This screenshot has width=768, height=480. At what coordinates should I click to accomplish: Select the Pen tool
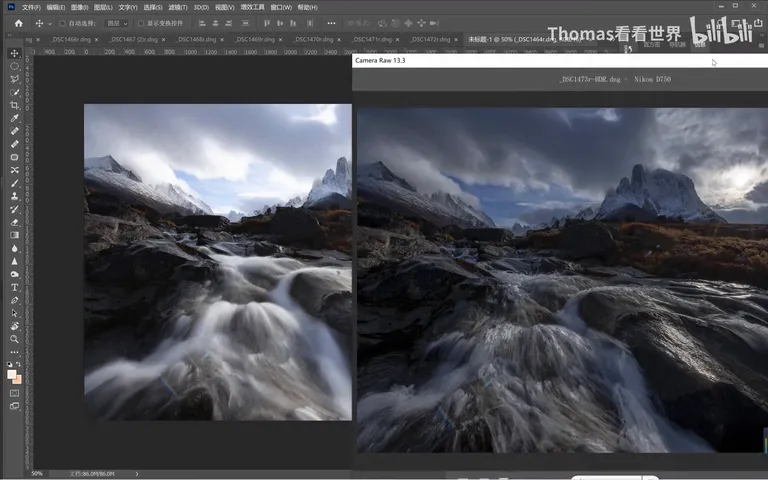coord(15,300)
